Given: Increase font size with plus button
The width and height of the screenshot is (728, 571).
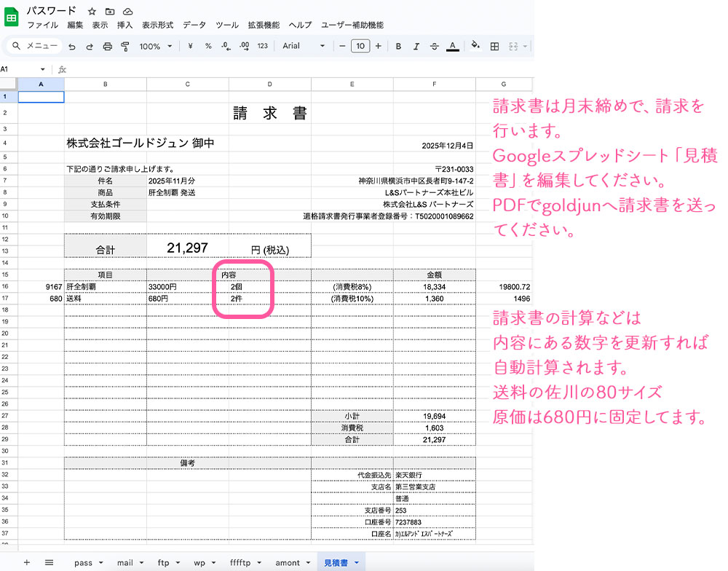Looking at the screenshot, I should [378, 46].
